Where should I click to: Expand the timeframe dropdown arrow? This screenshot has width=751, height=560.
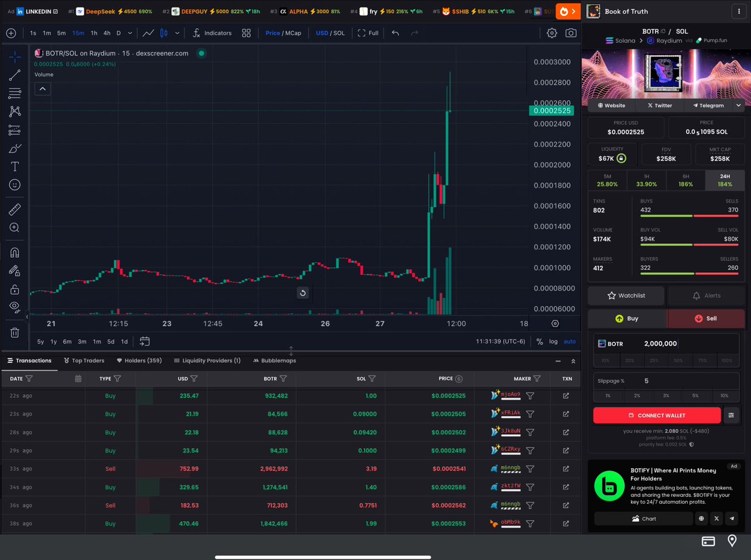130,33
